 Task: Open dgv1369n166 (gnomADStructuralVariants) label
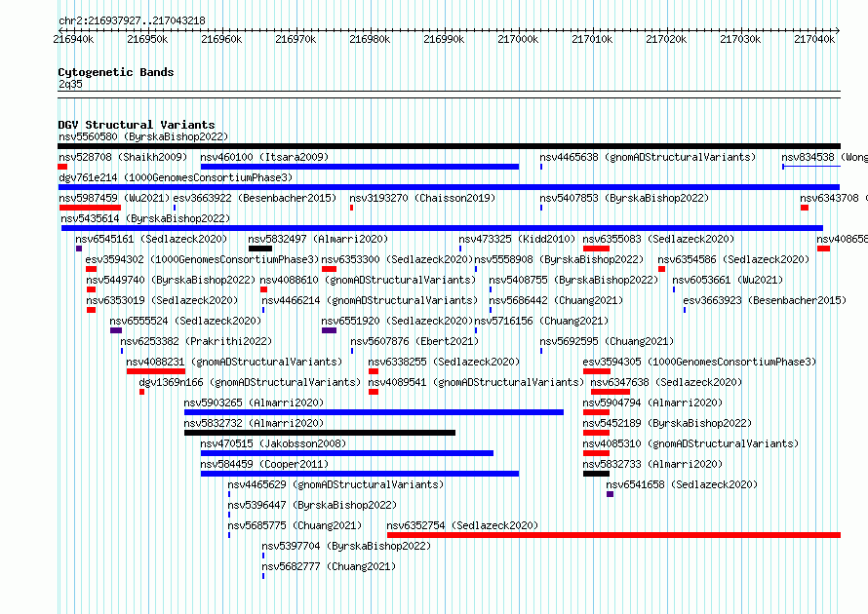(250, 382)
